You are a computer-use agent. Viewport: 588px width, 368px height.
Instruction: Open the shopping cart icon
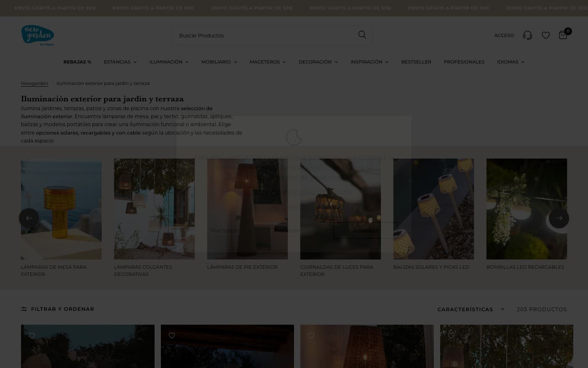click(563, 35)
